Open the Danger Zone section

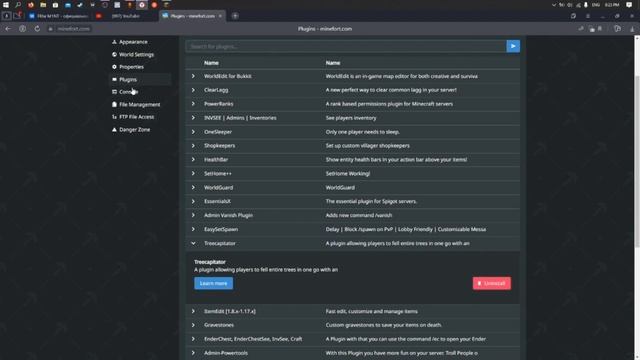[131, 129]
